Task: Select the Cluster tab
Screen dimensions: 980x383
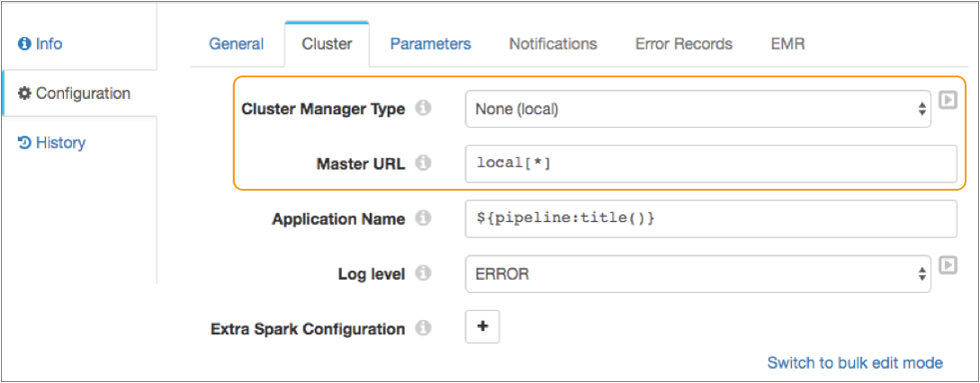Action: (327, 44)
